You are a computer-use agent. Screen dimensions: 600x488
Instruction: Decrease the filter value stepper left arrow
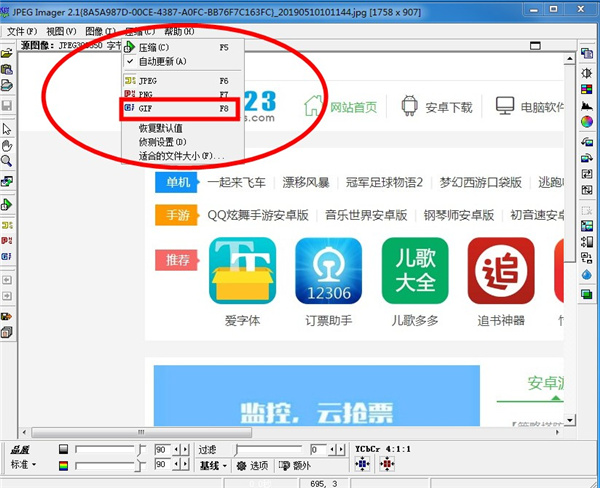(332, 449)
